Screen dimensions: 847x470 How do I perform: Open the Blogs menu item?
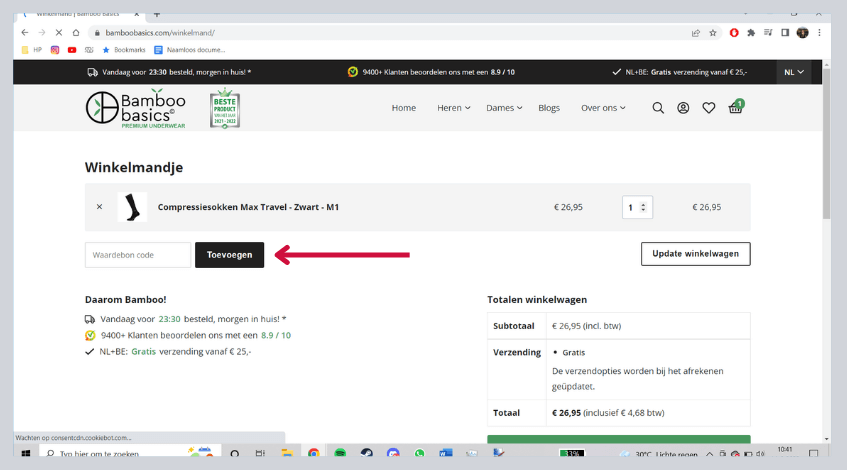tap(549, 108)
